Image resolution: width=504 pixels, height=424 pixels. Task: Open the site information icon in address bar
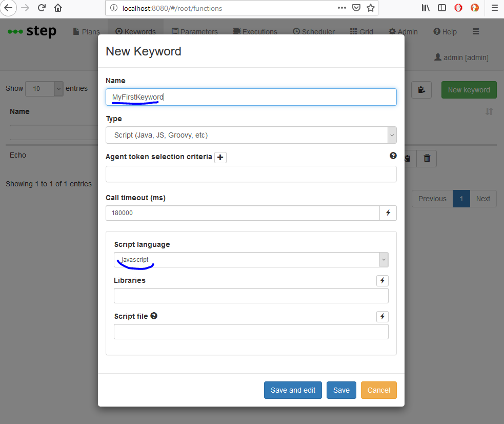coord(114,8)
